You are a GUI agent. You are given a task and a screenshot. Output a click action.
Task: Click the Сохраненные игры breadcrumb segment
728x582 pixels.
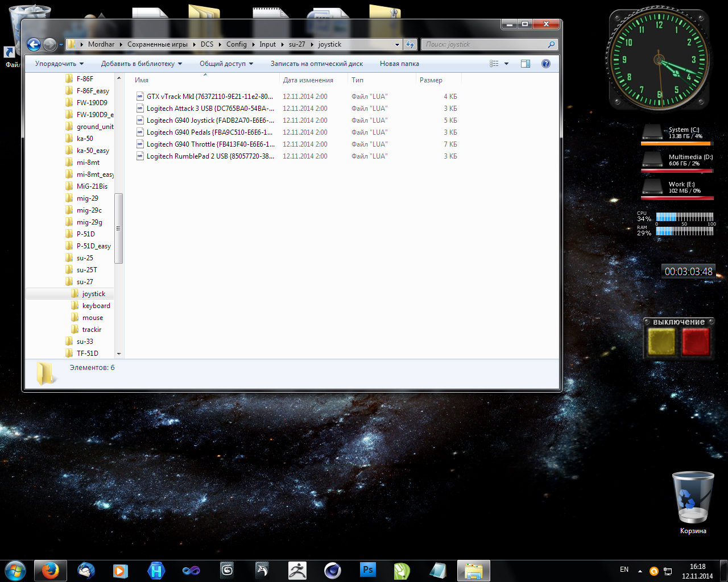point(158,44)
